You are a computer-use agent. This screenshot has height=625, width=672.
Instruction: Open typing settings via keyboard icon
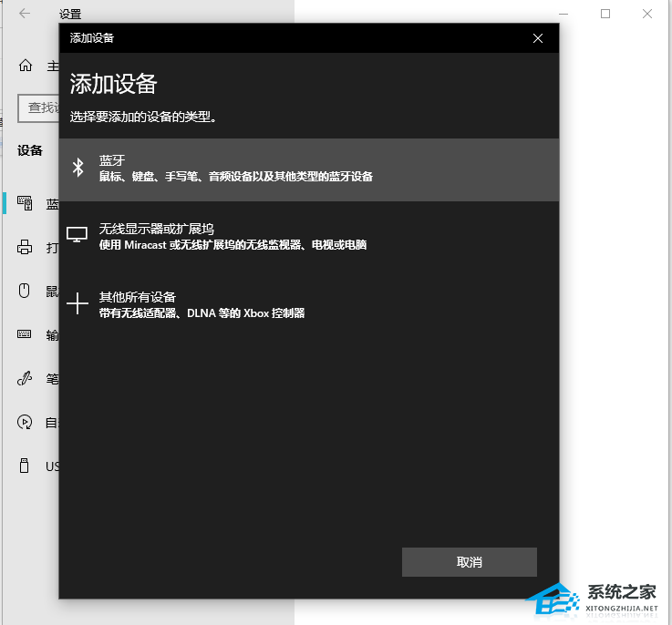tap(26, 334)
